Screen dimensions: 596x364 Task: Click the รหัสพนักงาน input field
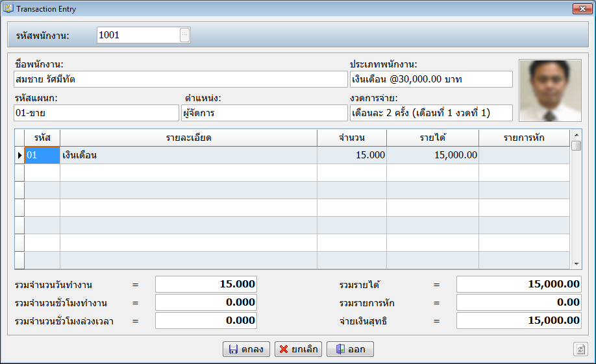138,35
